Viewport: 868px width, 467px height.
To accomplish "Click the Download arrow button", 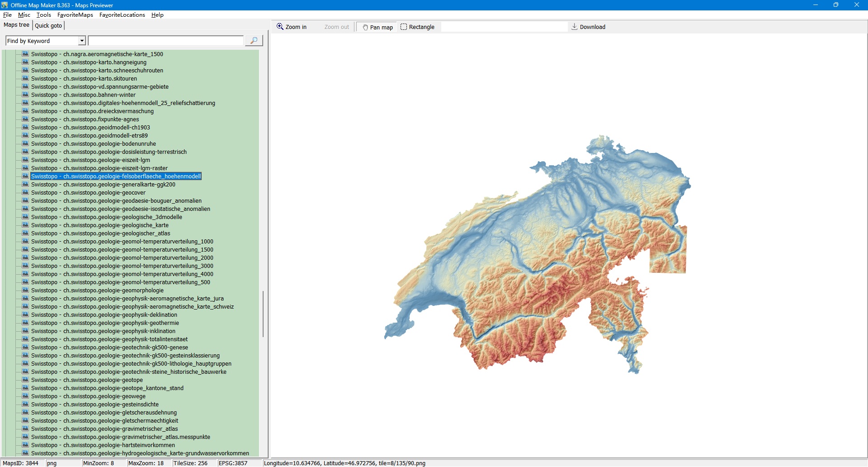I will click(x=588, y=27).
